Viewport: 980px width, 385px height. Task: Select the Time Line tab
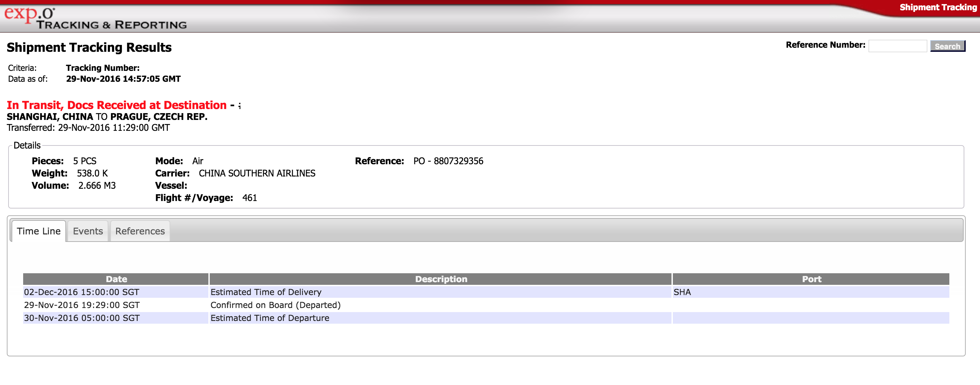(x=39, y=231)
